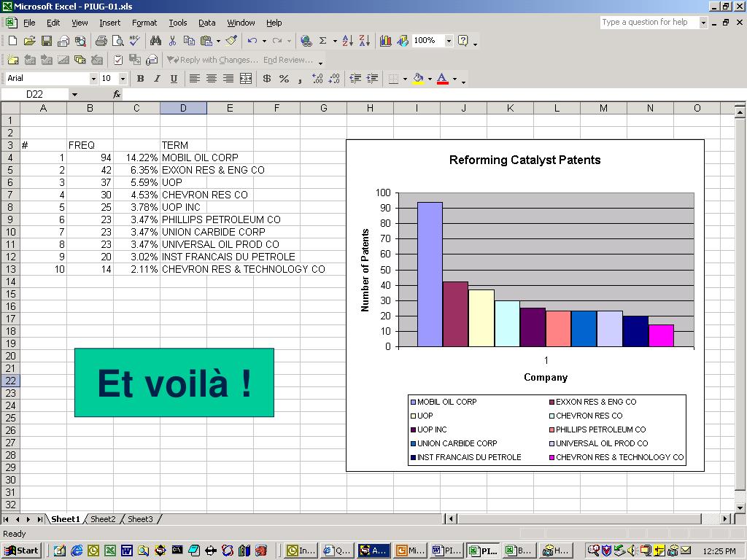Click the Paste clipboard icon
Image resolution: width=747 pixels, height=560 pixels.
pyautogui.click(x=206, y=41)
